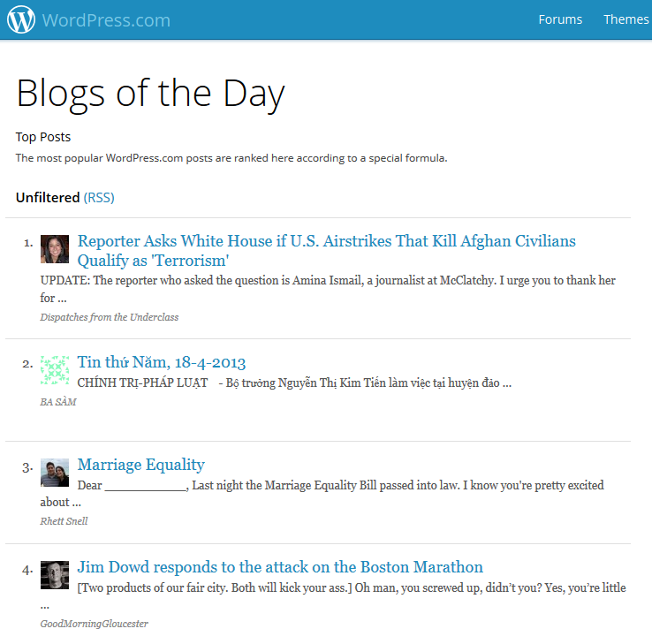Click the BA SÀM green pattern avatar
The height and width of the screenshot is (644, 652).
55,370
